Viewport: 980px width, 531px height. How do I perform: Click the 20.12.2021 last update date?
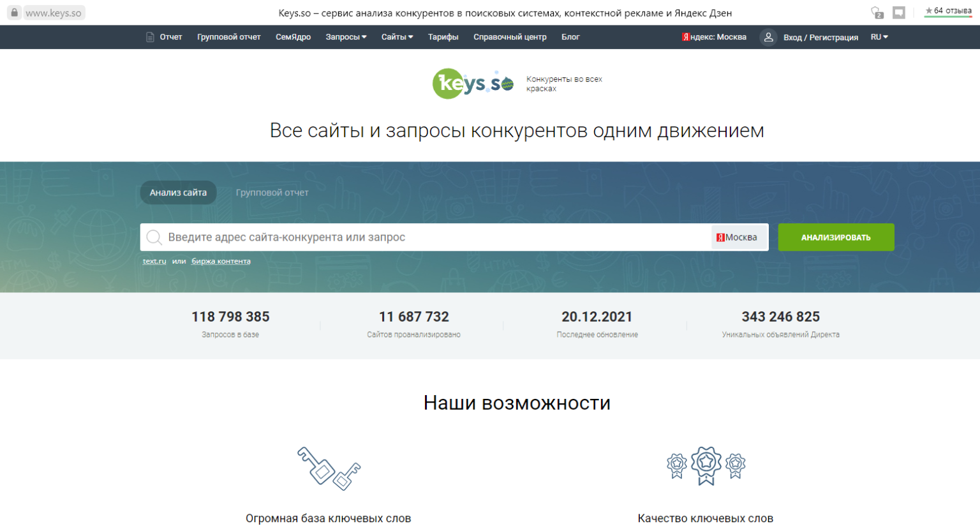597,317
